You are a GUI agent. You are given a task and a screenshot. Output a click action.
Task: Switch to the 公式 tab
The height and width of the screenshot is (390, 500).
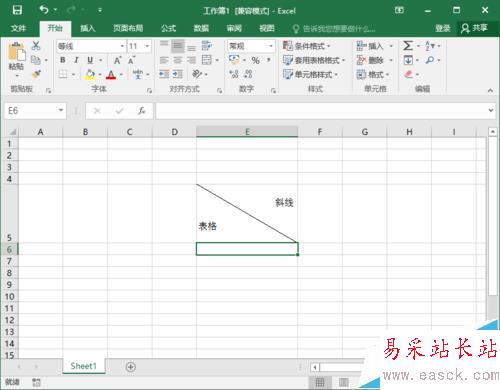168,28
